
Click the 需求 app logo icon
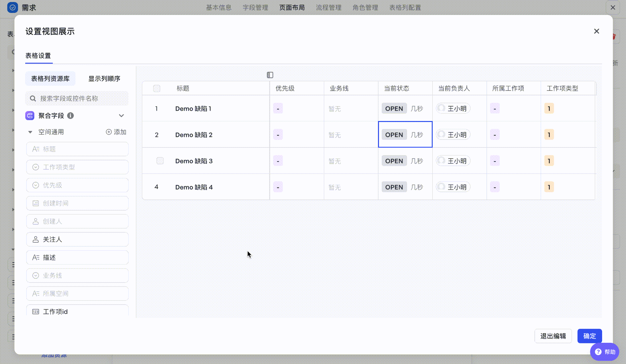pos(13,7)
